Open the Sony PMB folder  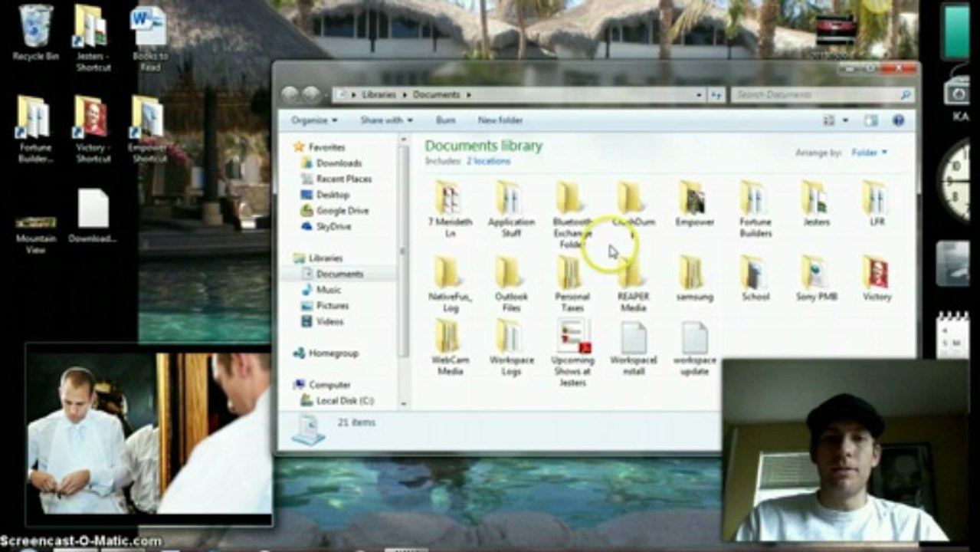816,279
